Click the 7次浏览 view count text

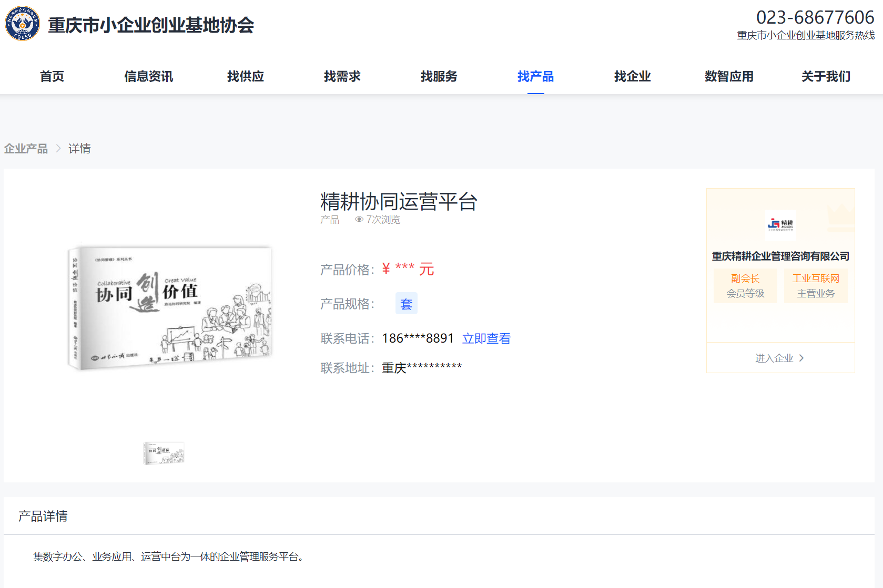[383, 220]
